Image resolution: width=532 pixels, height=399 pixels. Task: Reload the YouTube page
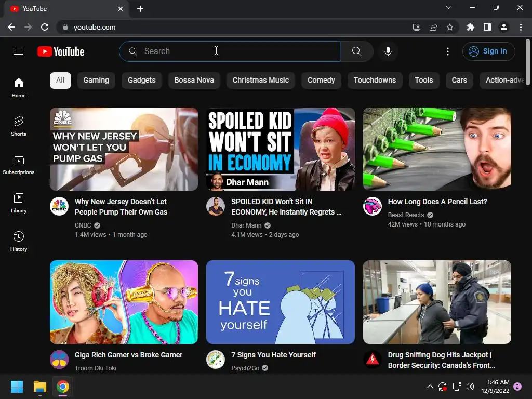[45, 27]
